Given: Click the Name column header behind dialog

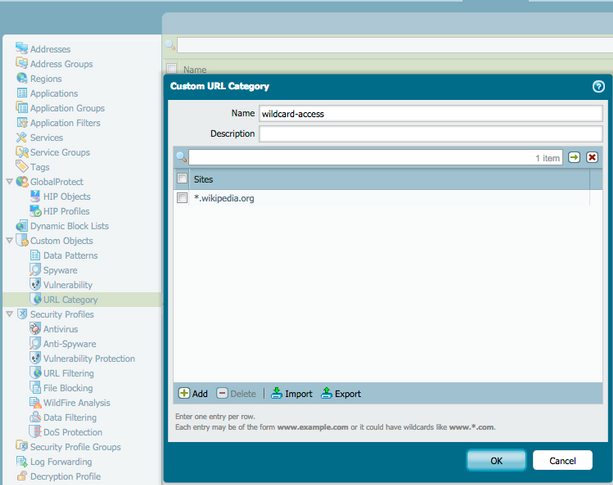Looking at the screenshot, I should (x=195, y=70).
